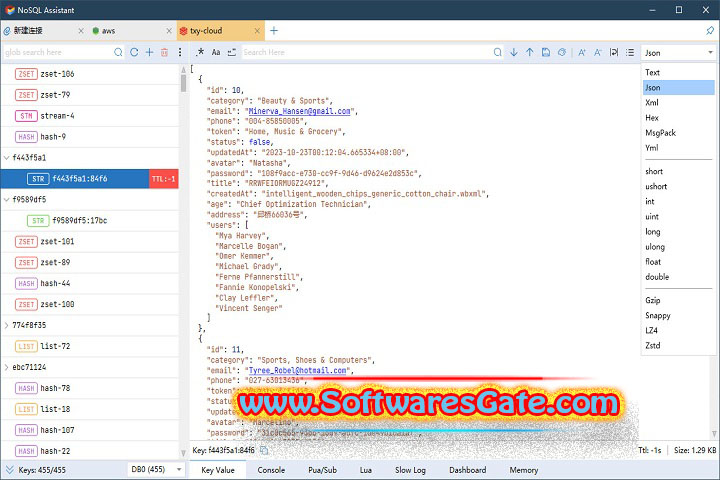Select Snappy compression option
Viewport: 720px width, 480px height.
(x=678, y=315)
